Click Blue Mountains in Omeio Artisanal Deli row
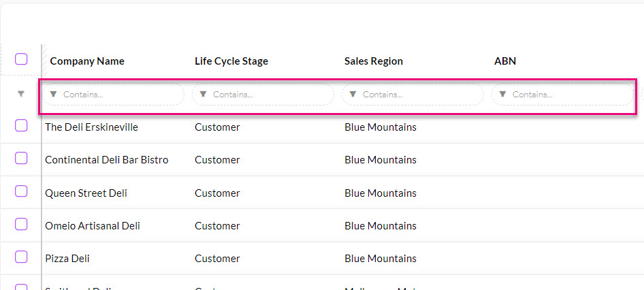 click(381, 226)
